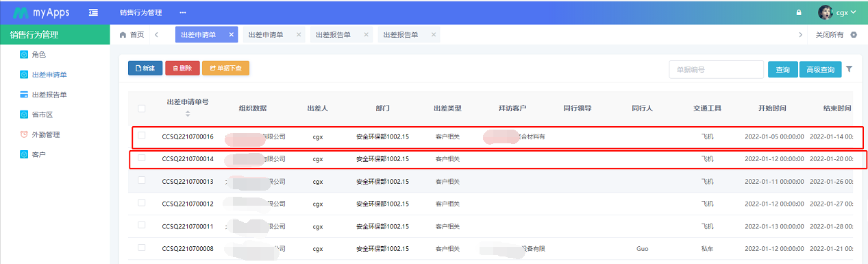Check the row CCSQ2210700016 checkbox

142,136
